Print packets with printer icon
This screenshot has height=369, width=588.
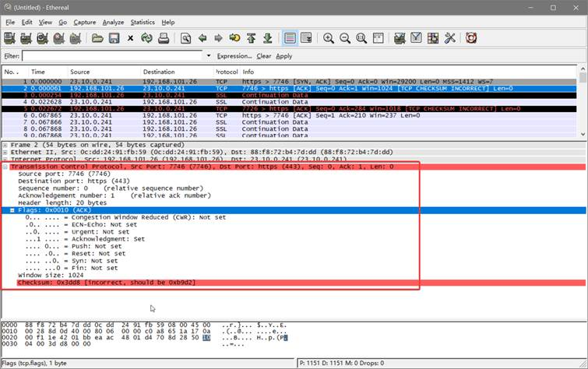[164, 38]
